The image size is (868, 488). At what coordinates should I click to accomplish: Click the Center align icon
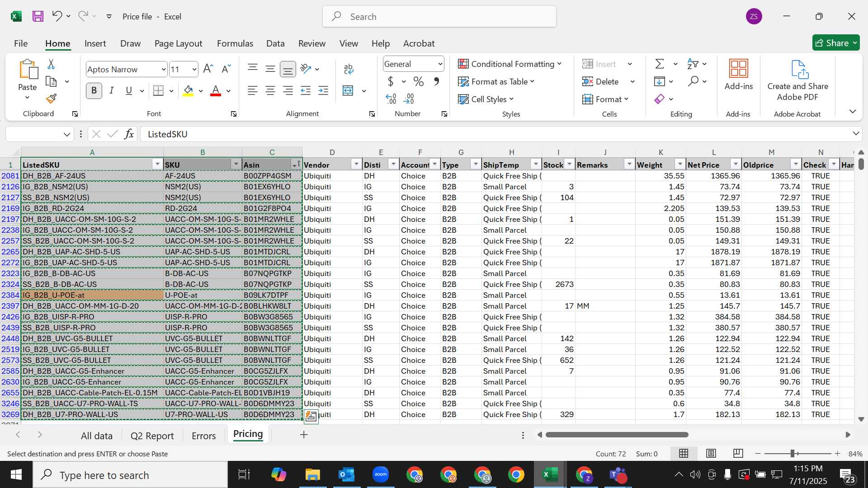point(270,91)
